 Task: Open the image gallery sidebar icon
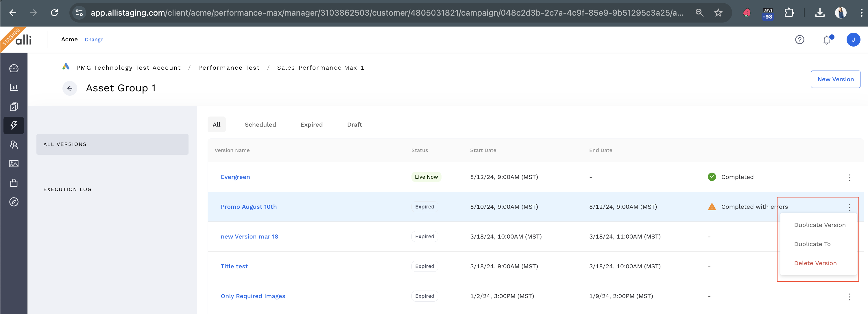[14, 164]
